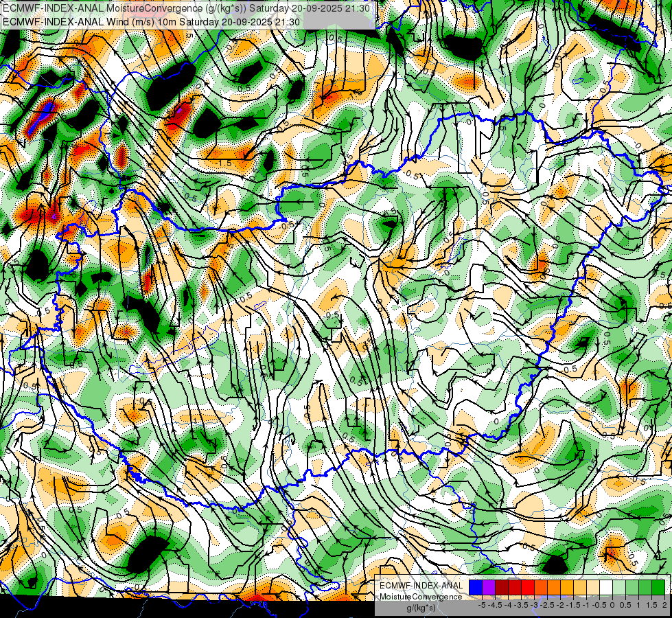Click the legend swatch between -3 and -2.5
Viewport: 672px width, 618px height.
[x=541, y=588]
